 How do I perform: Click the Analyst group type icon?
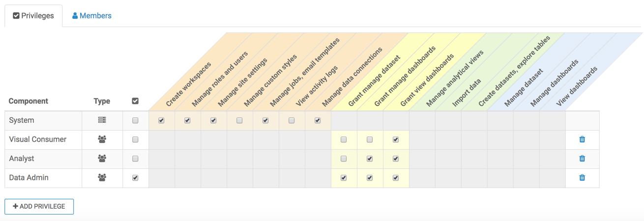(102, 159)
